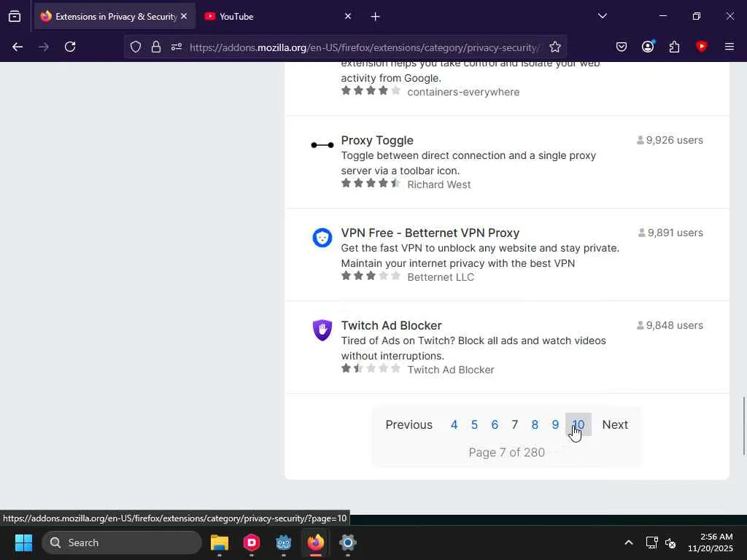Open the Twitch Ad Blocker title link
Viewport: 747px width, 560px height.
tap(392, 326)
